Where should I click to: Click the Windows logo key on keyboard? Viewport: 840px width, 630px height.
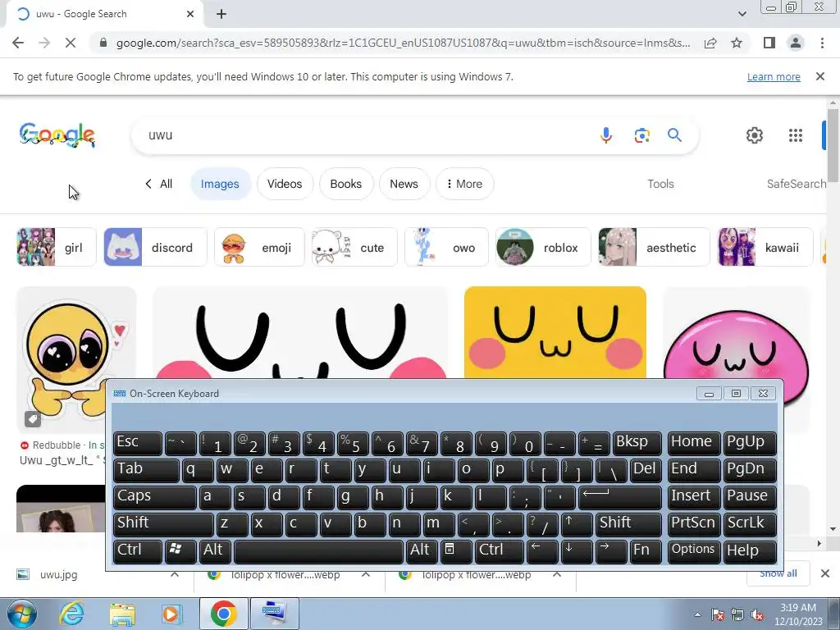(x=180, y=550)
